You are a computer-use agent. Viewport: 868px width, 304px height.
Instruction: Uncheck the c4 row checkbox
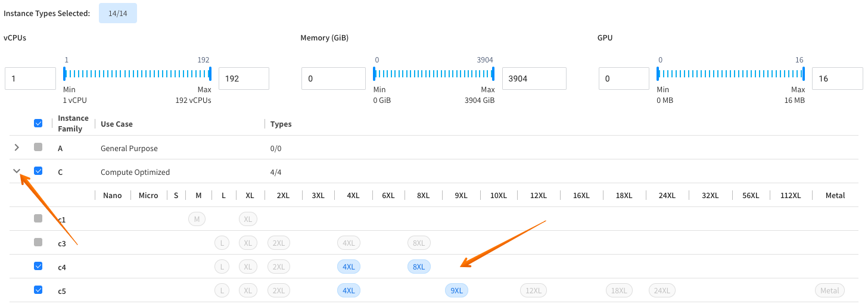pos(38,266)
